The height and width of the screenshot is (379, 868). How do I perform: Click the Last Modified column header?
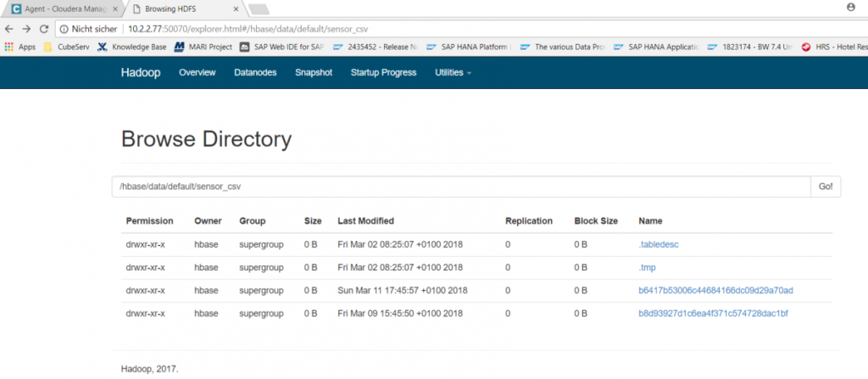tap(366, 220)
